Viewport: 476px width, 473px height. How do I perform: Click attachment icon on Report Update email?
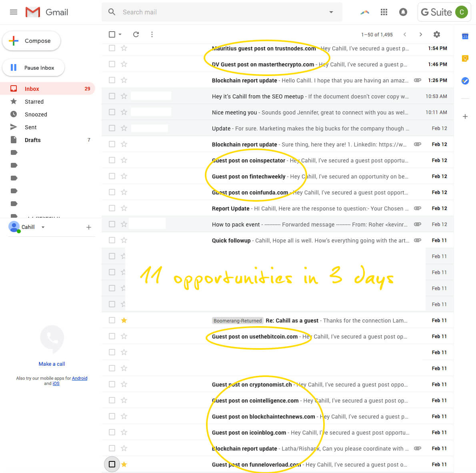[x=418, y=208]
